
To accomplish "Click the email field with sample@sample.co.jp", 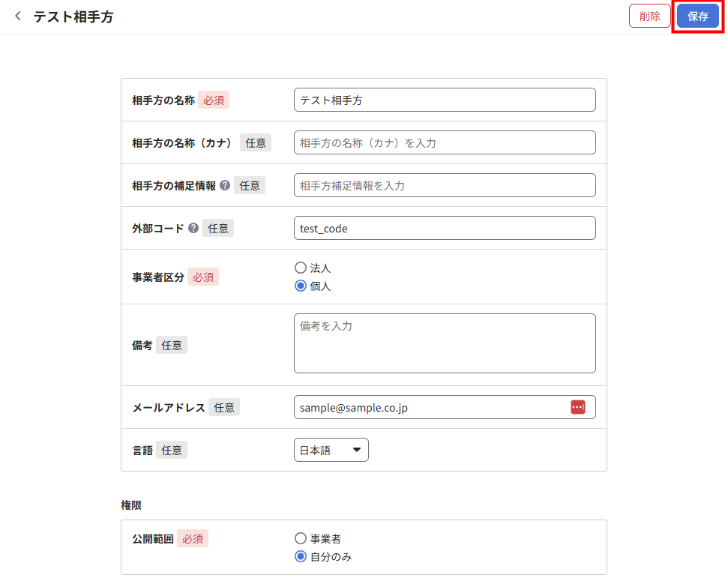I will coord(427,407).
